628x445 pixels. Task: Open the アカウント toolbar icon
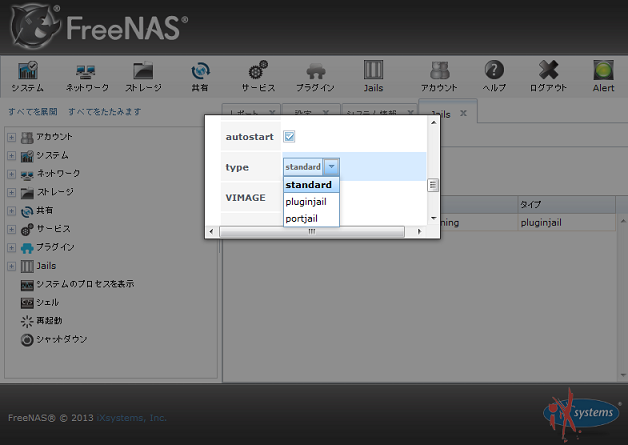[x=439, y=76]
